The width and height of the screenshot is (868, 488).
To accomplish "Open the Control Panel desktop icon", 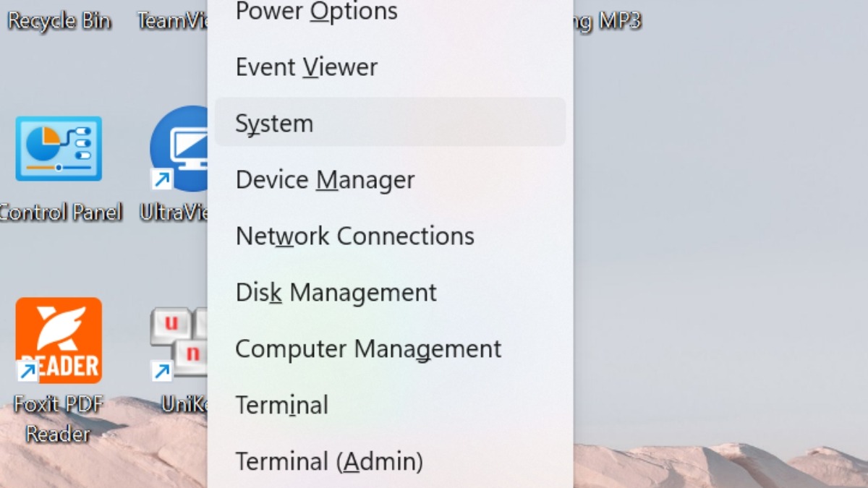I will point(59,148).
